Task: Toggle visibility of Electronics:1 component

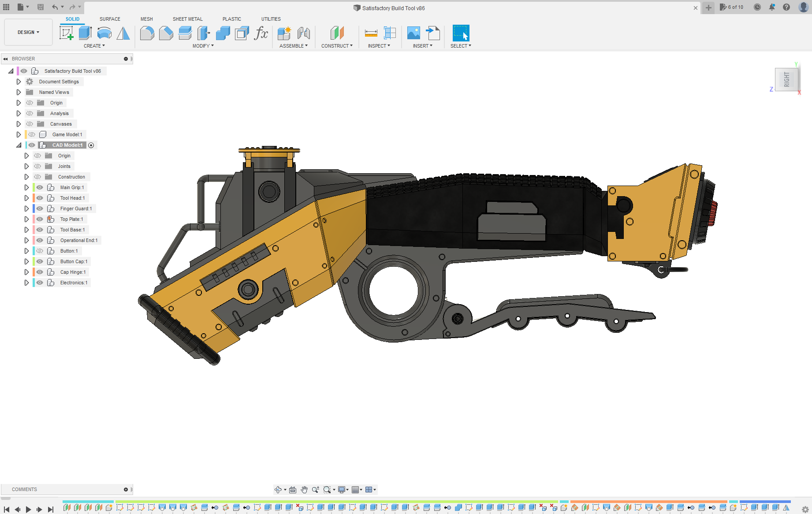Action: (x=40, y=283)
